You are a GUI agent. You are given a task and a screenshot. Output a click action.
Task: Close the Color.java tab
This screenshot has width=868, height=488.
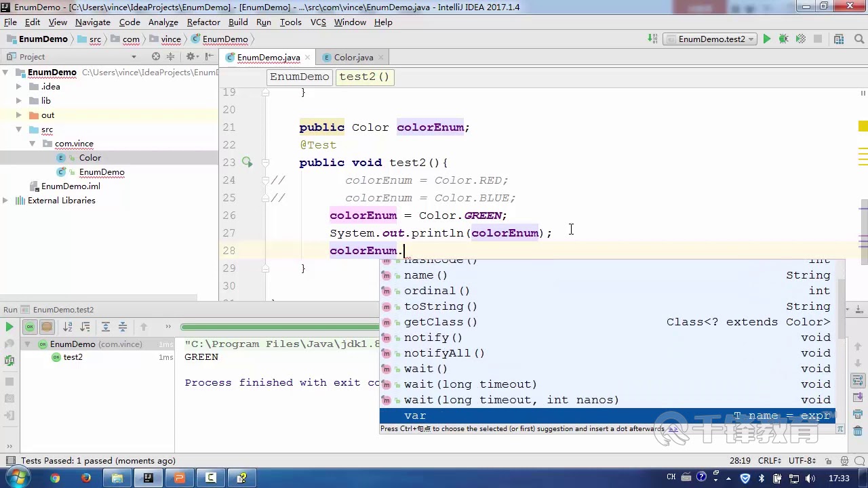click(x=380, y=58)
